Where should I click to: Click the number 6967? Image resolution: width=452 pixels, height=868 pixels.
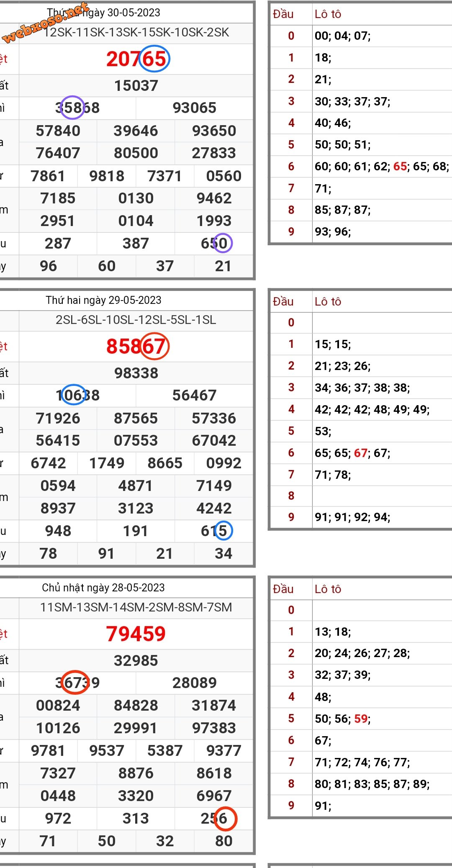214,796
